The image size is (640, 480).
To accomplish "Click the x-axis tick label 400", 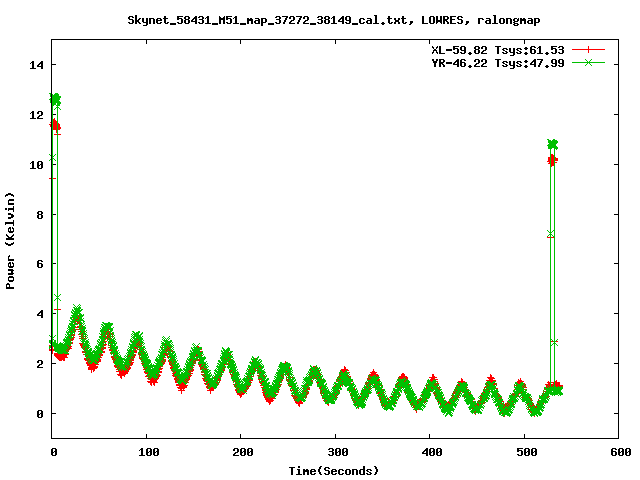I will (432, 452).
